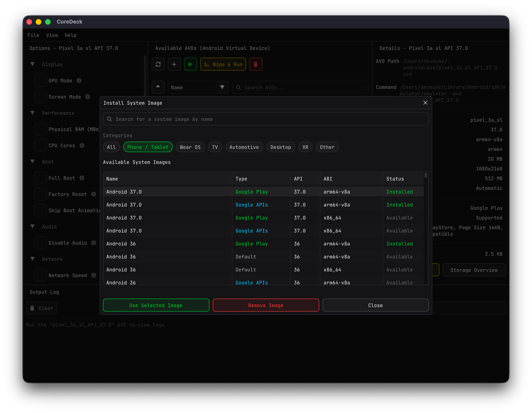
Task: Collapse the Performance section
Action: [x=32, y=113]
